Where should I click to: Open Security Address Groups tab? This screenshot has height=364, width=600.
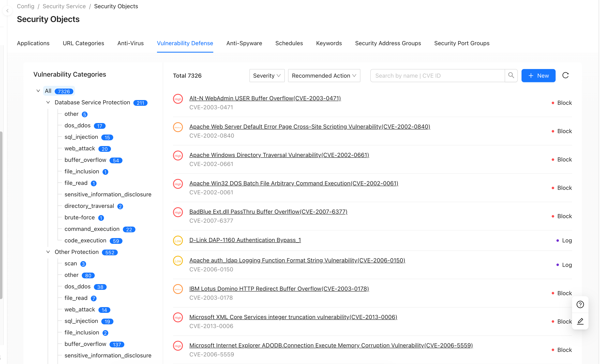[x=388, y=43]
